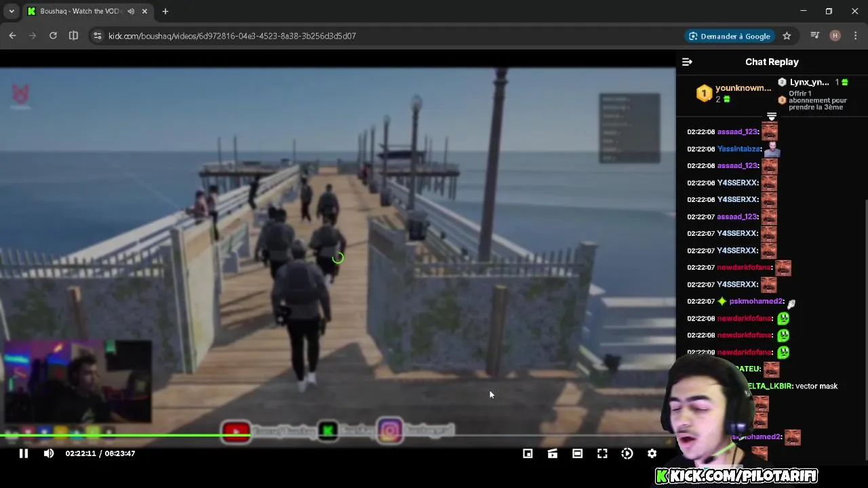This screenshot has height=488, width=868.
Task: Open the browser media control icon
Action: (x=815, y=36)
